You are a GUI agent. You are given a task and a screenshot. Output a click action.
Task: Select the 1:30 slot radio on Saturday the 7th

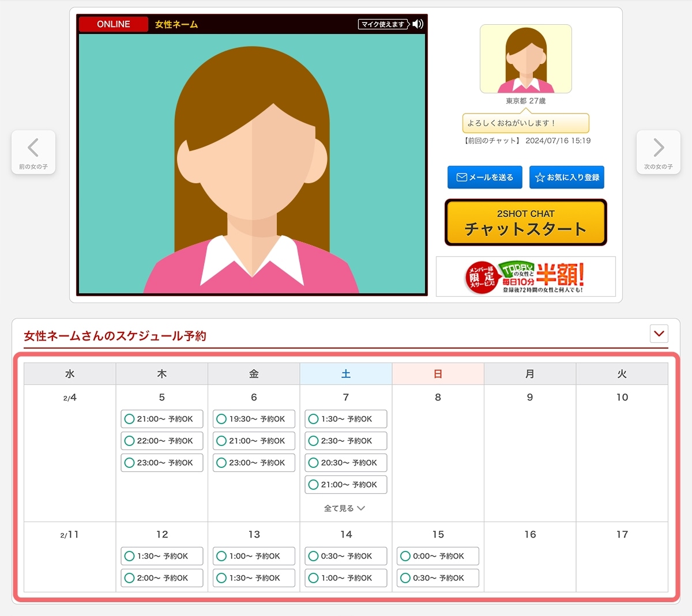(x=313, y=419)
